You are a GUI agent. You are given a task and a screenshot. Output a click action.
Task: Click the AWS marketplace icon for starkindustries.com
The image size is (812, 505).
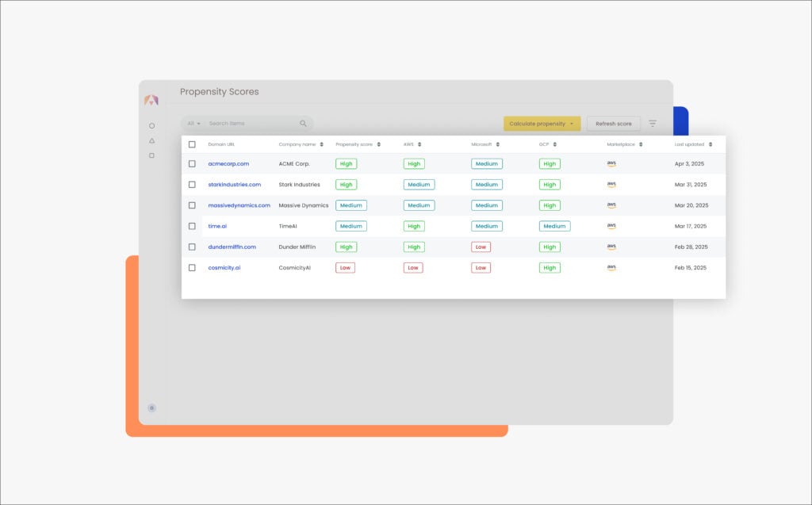[611, 185]
